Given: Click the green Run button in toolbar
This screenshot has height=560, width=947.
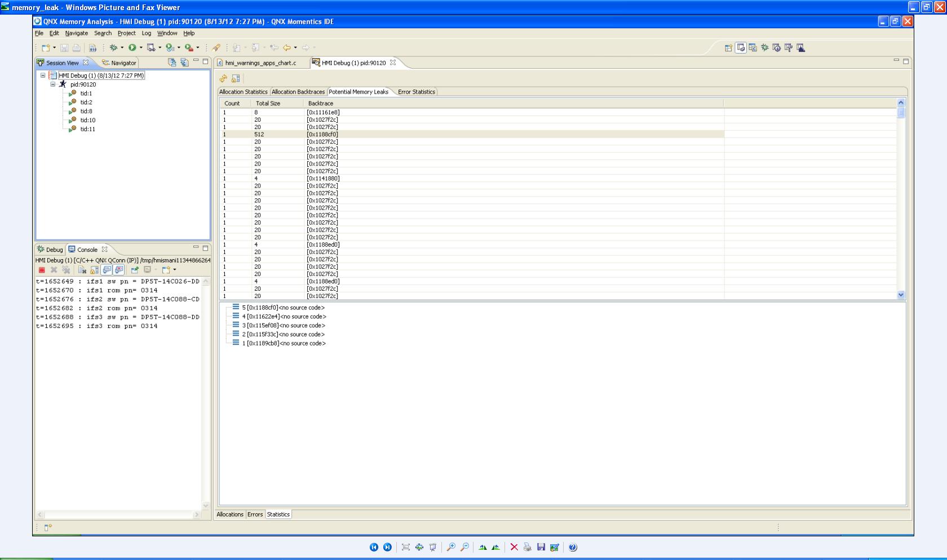Looking at the screenshot, I should [x=132, y=48].
